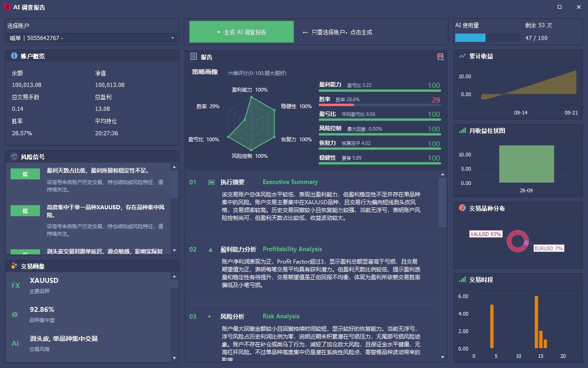Screen dimensions: 588x368
Task: Click the Executive Summary section icon
Action: click(x=211, y=182)
